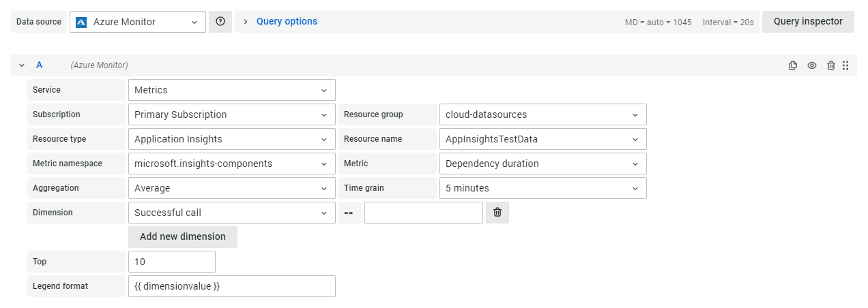Open the Query inspector
Screen dimensions: 868x308
(x=807, y=22)
